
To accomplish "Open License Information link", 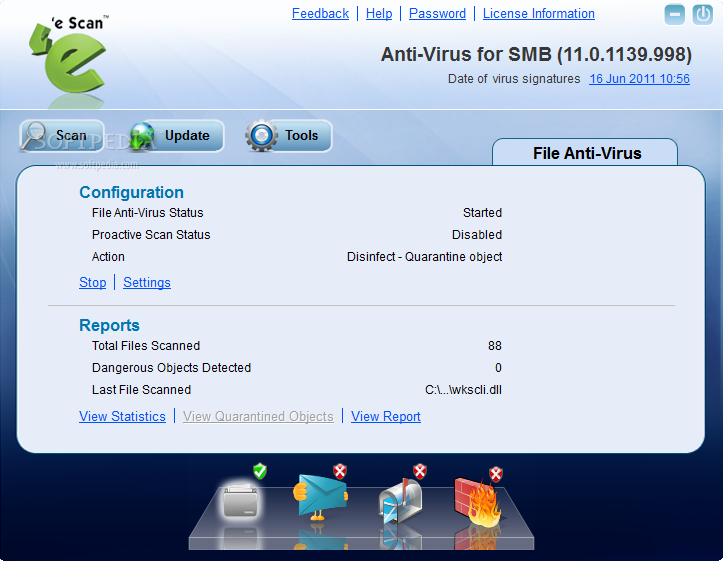I will [x=539, y=13].
